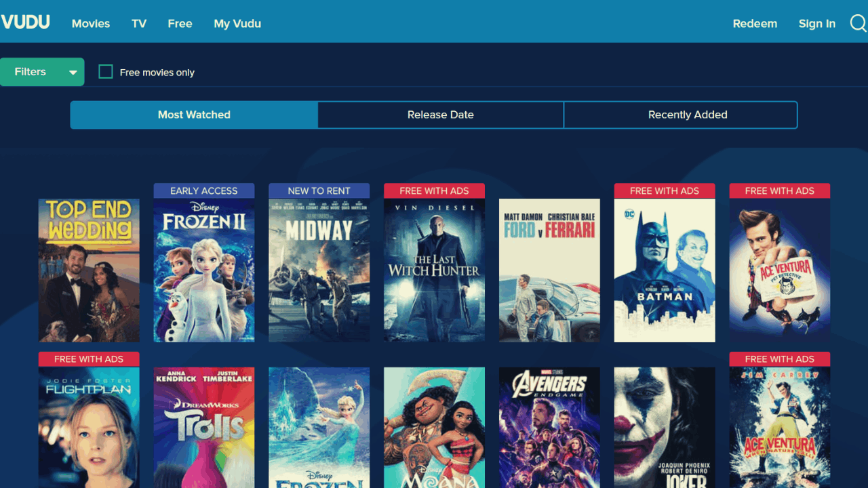
Task: Open the TV menu
Action: click(139, 24)
